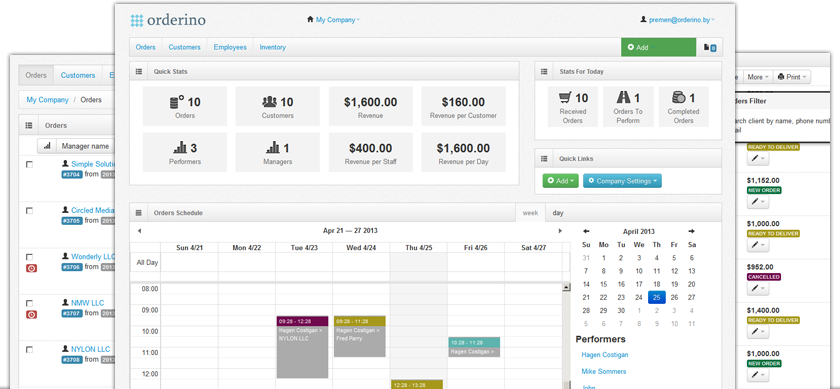Open the Inventory menu in main navbar
The image size is (840, 389).
pyautogui.click(x=273, y=47)
